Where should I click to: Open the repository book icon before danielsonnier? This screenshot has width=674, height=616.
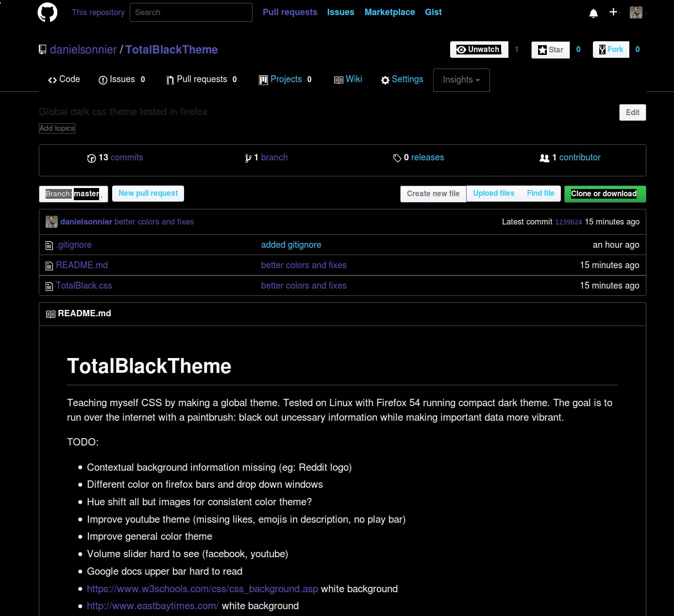coord(42,49)
